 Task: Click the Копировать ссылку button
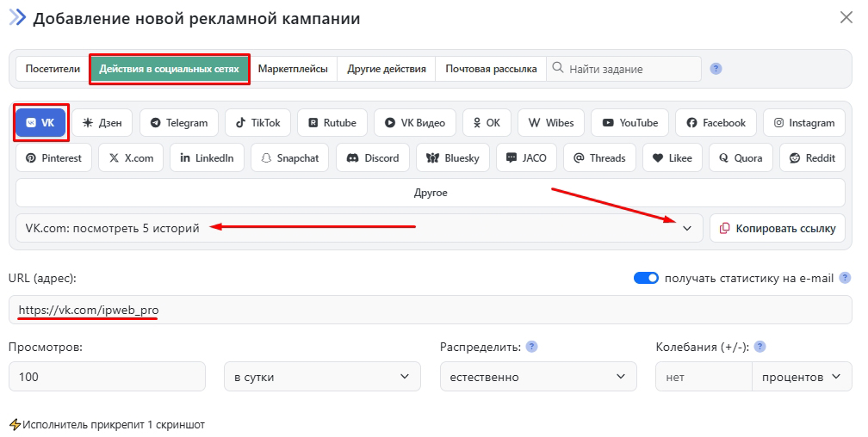click(778, 228)
